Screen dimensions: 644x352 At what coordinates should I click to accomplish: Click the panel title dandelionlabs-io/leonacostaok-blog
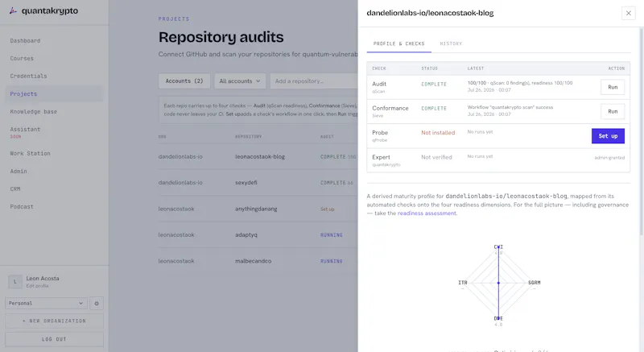point(430,13)
